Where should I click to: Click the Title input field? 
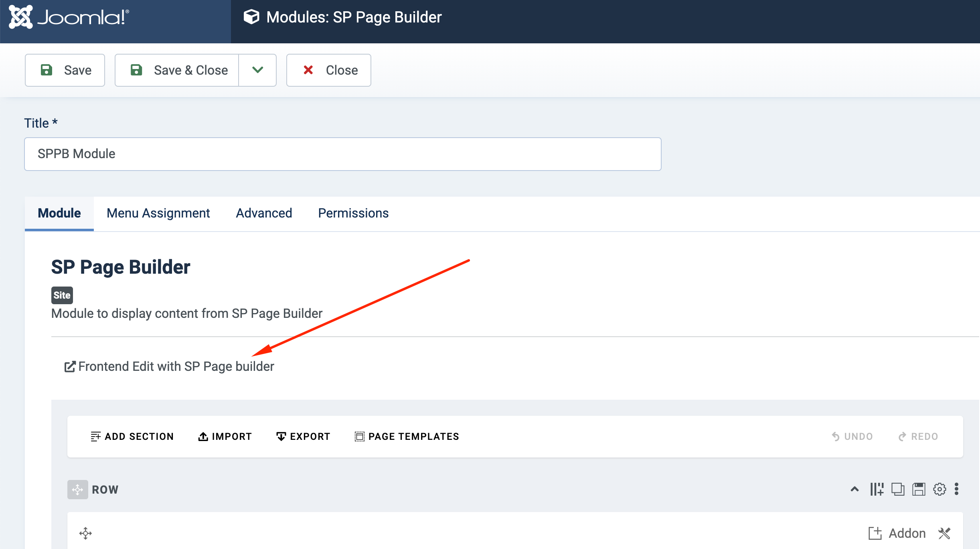(x=342, y=154)
